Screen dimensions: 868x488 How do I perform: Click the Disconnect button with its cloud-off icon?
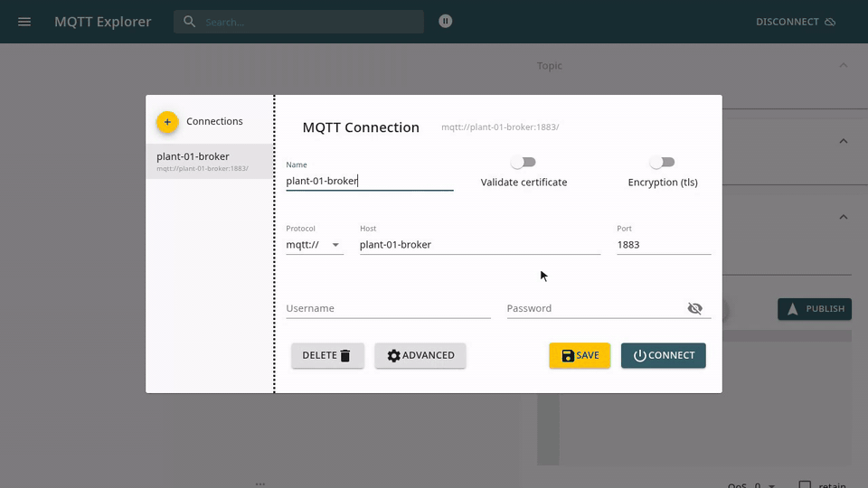click(x=796, y=22)
